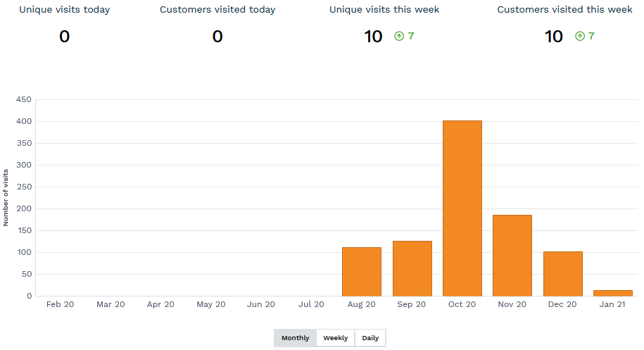Click the Customers visited this week heading
Screen dimensions: 644x350
(564, 10)
